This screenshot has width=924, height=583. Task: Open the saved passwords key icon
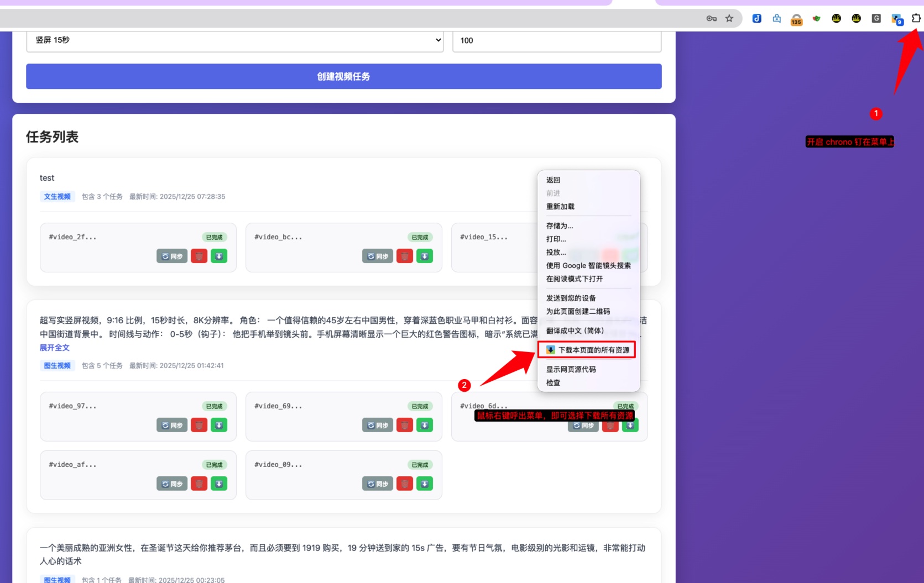[711, 18]
